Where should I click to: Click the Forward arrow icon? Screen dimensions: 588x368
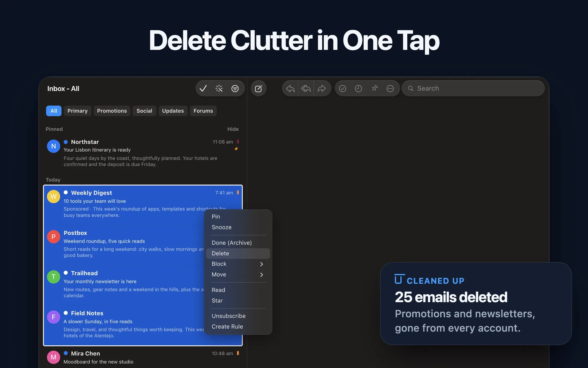(322, 89)
